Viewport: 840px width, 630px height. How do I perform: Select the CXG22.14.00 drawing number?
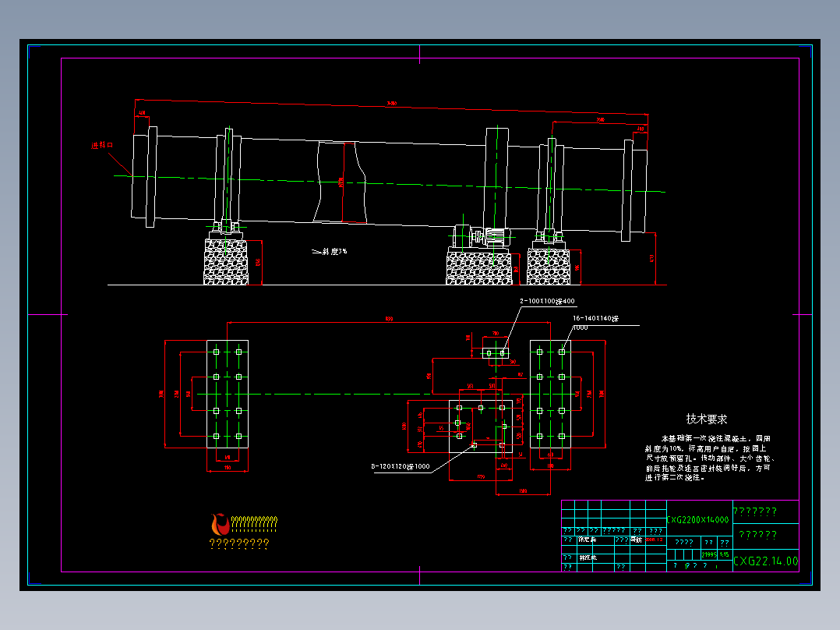pos(765,561)
